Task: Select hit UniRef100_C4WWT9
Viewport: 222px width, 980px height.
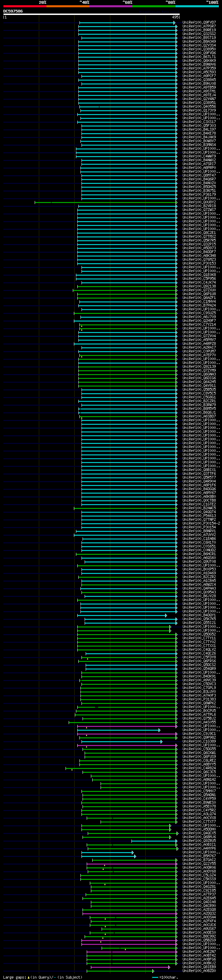Action: [x=199, y=156]
